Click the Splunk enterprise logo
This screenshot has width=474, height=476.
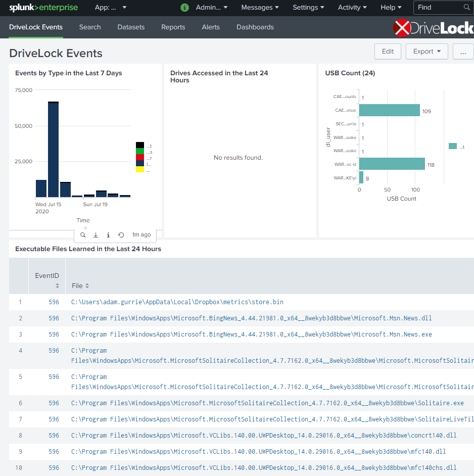point(43,8)
